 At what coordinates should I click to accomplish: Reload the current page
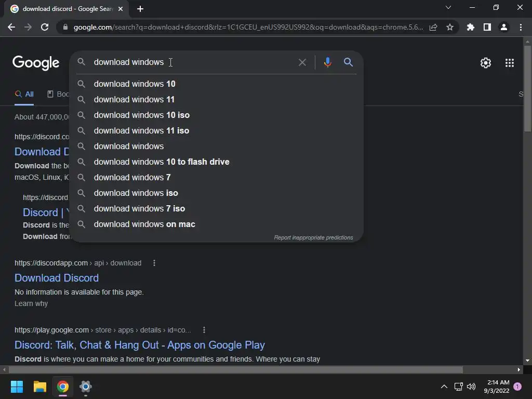45,27
